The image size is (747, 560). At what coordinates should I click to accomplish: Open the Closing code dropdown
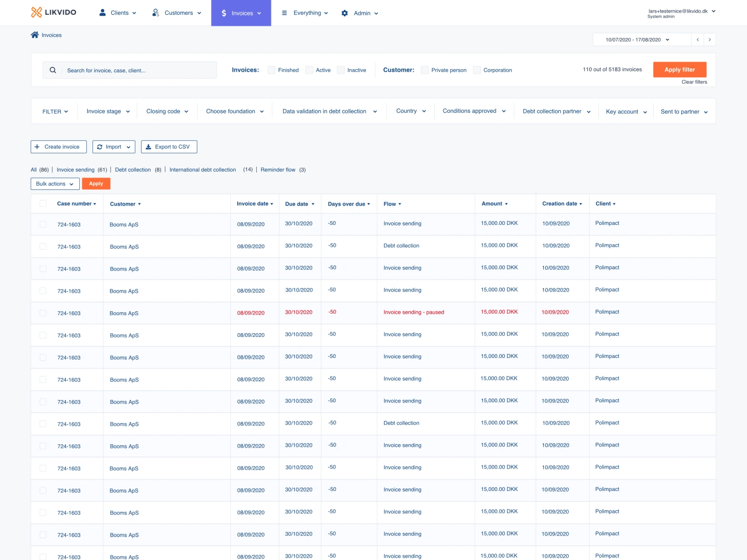(x=167, y=111)
